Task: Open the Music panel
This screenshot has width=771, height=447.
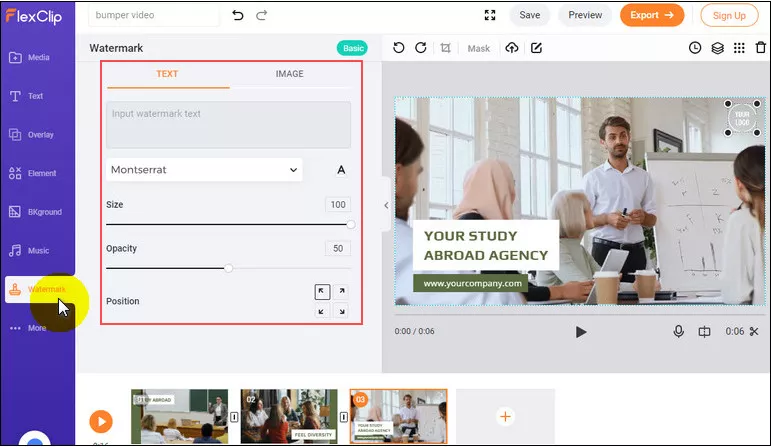Action: (29, 251)
